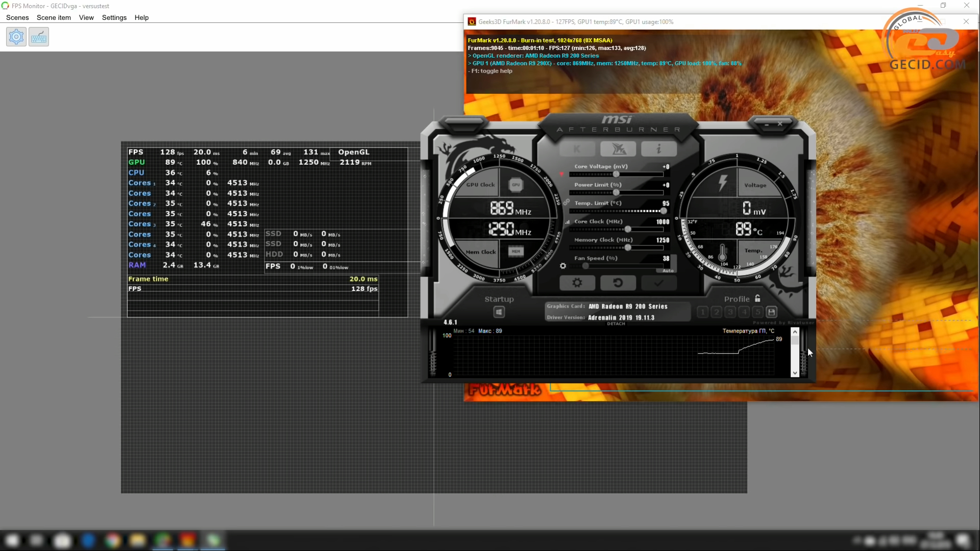
Task: Select profile slot 5 in Afterburner
Action: tap(758, 312)
